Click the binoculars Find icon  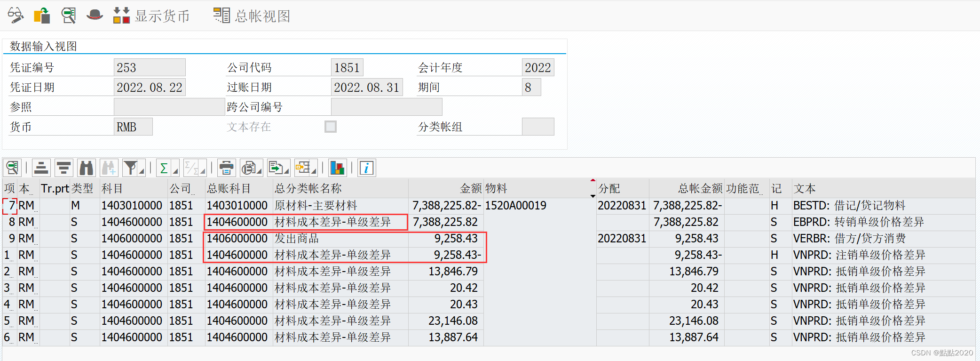(87, 168)
